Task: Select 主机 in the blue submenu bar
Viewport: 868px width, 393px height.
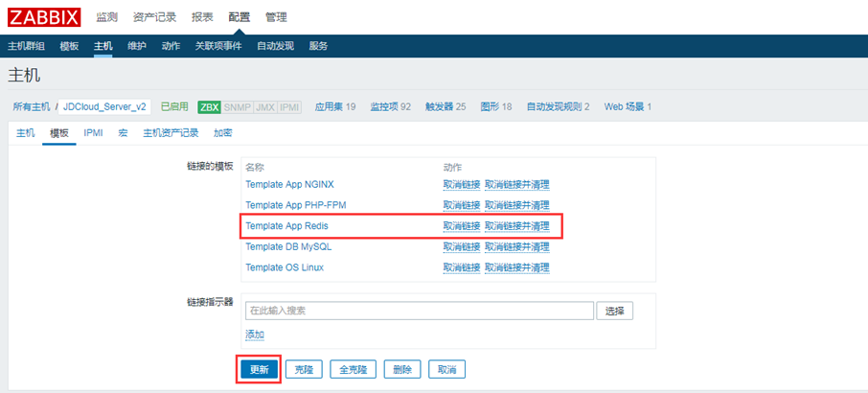Action: click(x=103, y=46)
